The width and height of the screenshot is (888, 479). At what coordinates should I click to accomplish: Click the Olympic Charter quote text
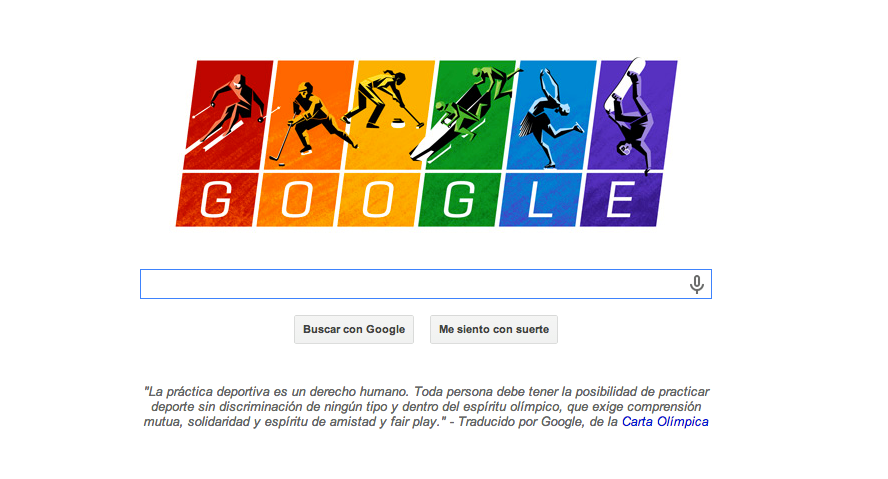point(426,407)
